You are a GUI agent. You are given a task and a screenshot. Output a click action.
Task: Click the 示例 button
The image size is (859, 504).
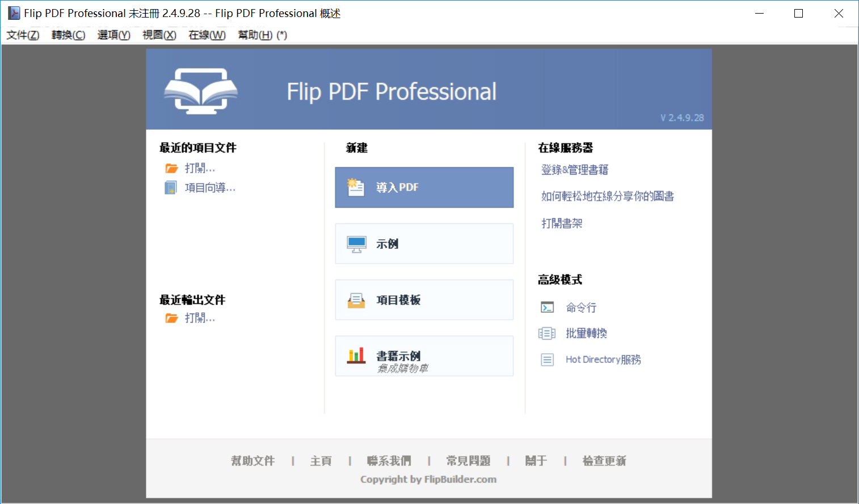point(424,244)
